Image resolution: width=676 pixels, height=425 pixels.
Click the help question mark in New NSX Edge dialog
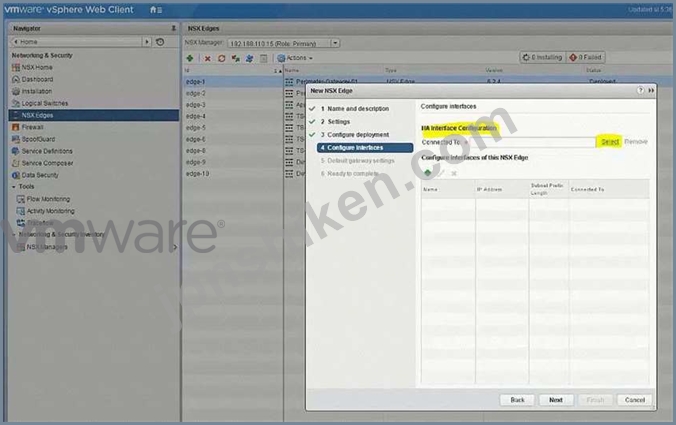[x=640, y=90]
